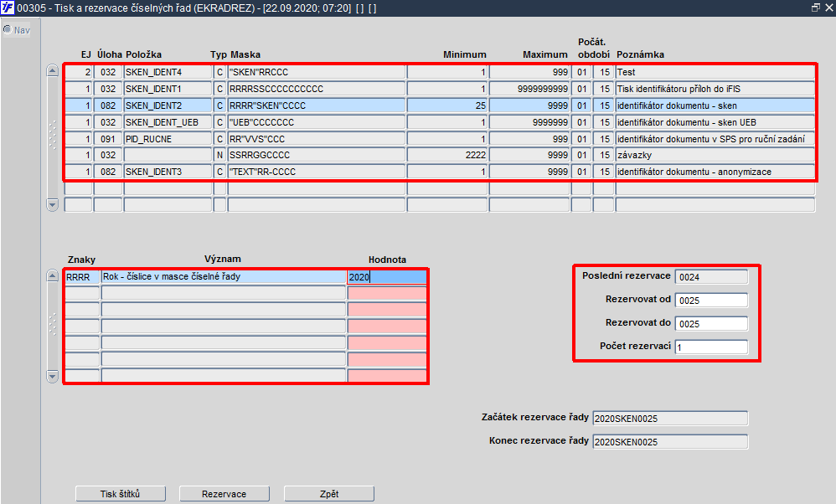Screen dimensions: 836x504
Task: Click the Tisk štítků button
Action: 121,494
